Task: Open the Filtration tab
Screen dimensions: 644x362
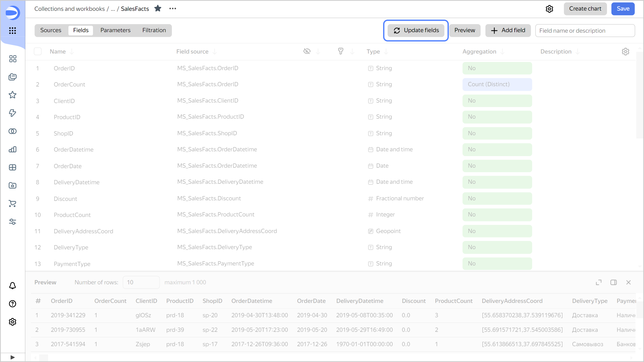Action: click(154, 30)
